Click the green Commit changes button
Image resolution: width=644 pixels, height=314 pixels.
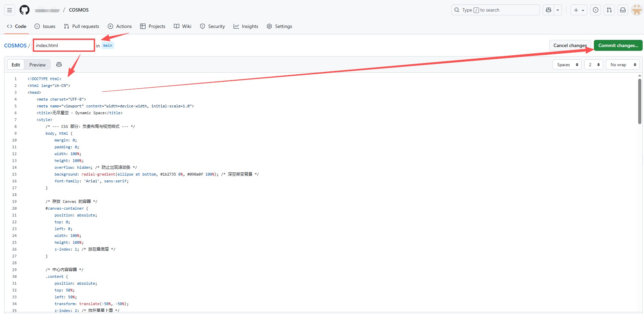(618, 45)
